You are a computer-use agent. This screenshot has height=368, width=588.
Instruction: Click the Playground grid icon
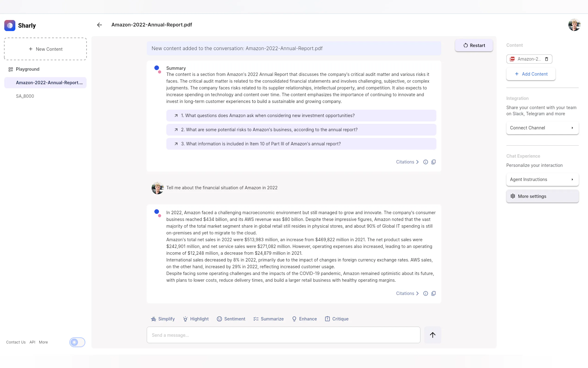pos(10,69)
